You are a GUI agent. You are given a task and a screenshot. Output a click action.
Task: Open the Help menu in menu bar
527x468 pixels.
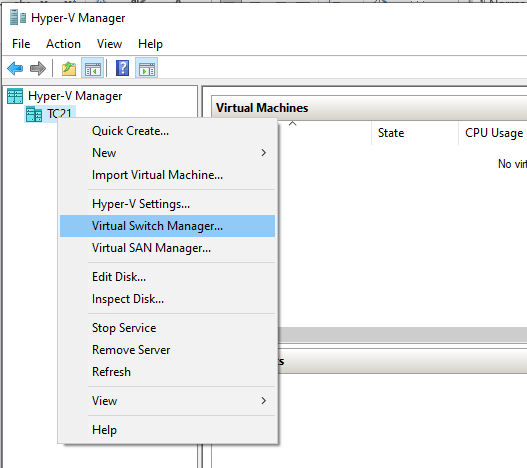(x=150, y=44)
